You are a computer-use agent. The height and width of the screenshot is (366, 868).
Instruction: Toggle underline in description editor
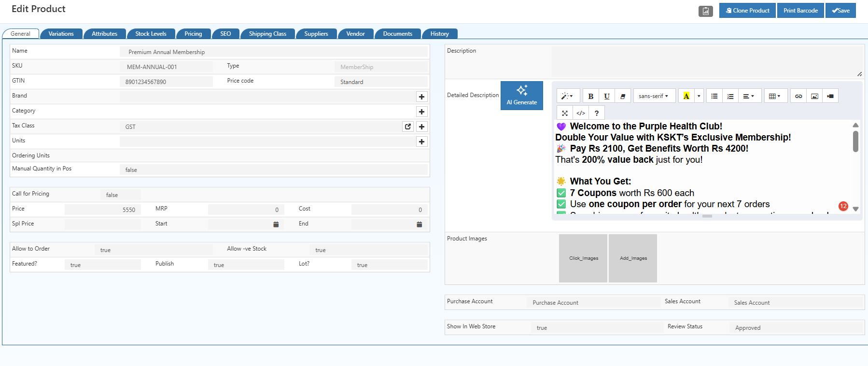[x=607, y=96]
